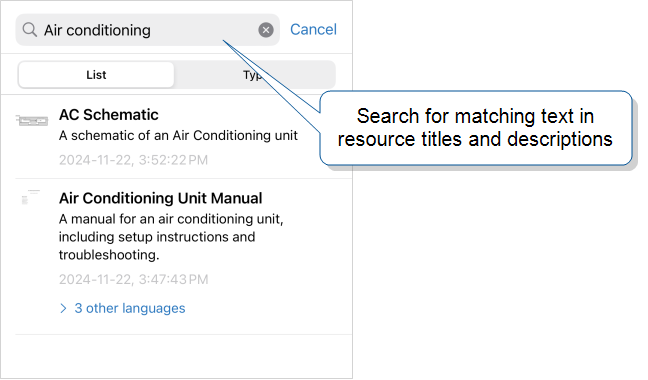Click the magnifying glass search icon
This screenshot has height=380, width=648.
tap(29, 30)
